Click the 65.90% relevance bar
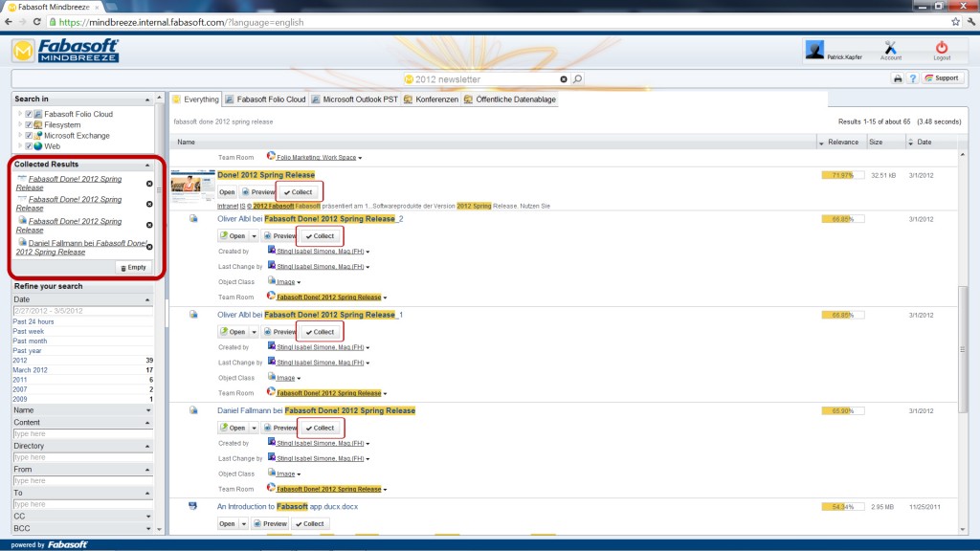The height and width of the screenshot is (551, 980). point(842,411)
